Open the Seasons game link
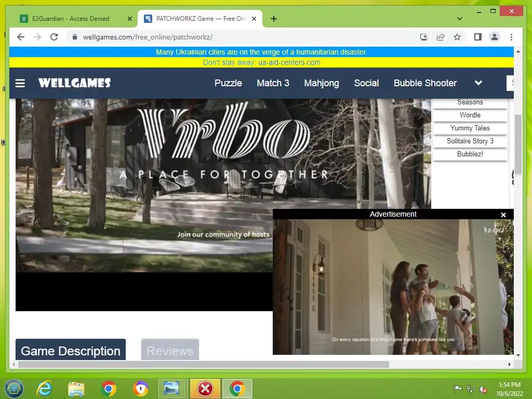Viewport: 532px width, 399px height. pyautogui.click(x=470, y=102)
